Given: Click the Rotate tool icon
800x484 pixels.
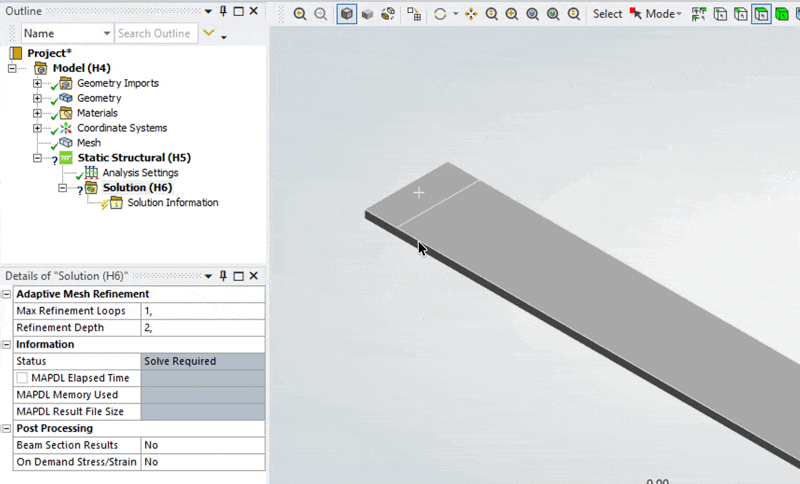Looking at the screenshot, I should coord(439,14).
